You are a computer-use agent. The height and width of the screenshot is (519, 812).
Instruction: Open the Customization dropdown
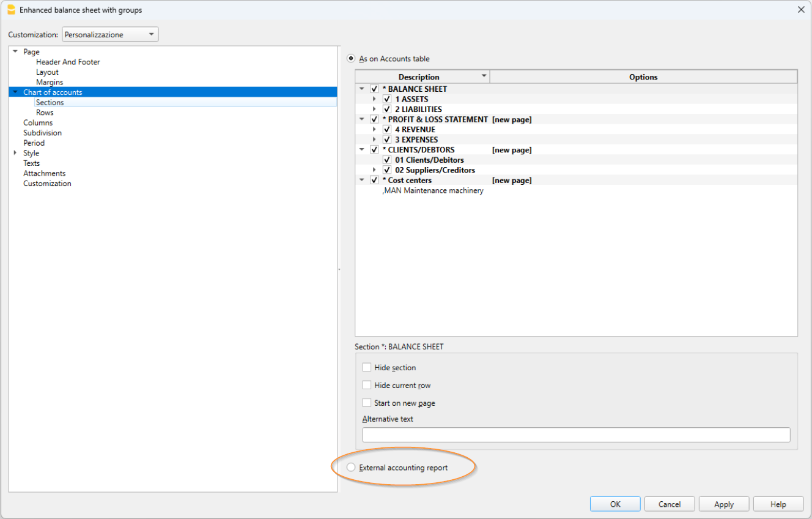(x=110, y=35)
